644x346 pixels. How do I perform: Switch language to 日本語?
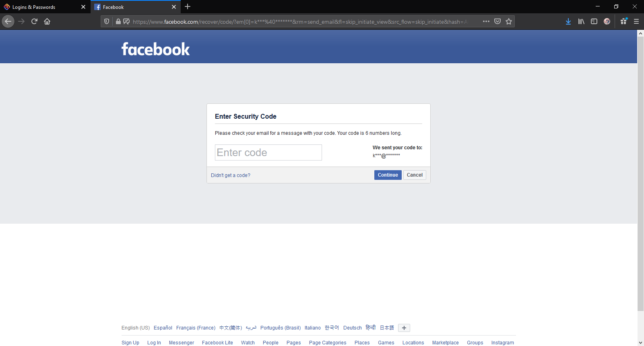[387, 328]
